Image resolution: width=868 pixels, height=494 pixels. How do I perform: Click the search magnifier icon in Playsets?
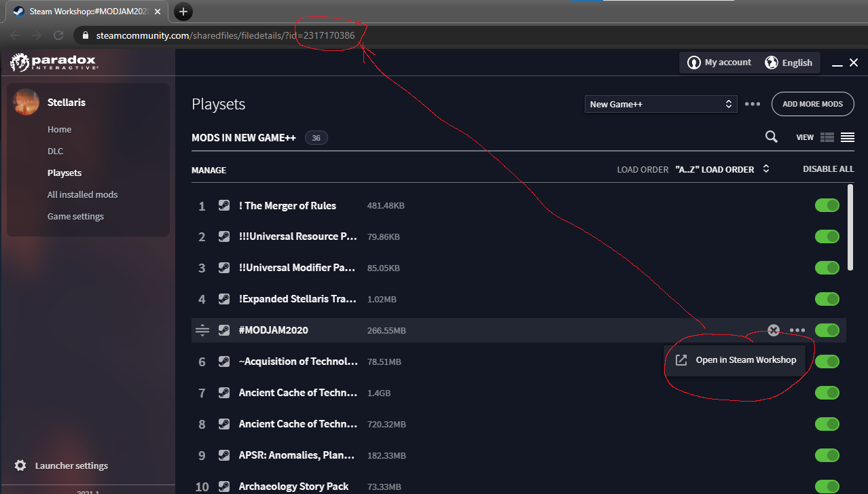pyautogui.click(x=771, y=137)
